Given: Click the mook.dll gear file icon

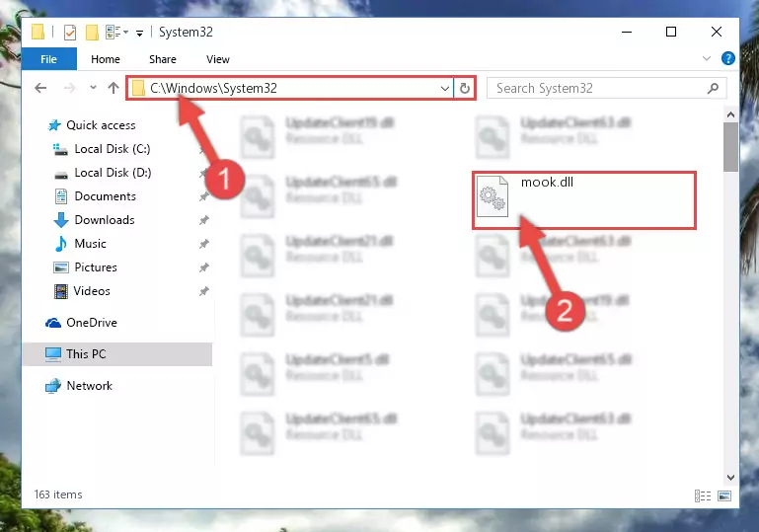Looking at the screenshot, I should [493, 196].
